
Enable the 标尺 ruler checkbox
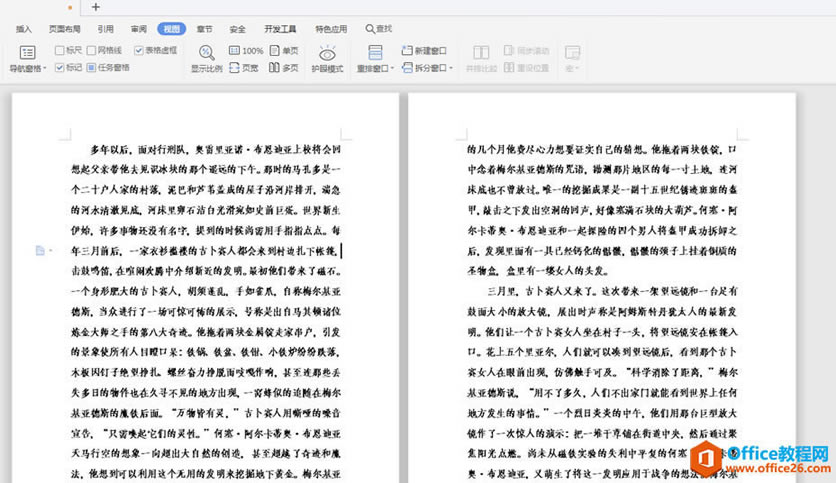(x=59, y=51)
